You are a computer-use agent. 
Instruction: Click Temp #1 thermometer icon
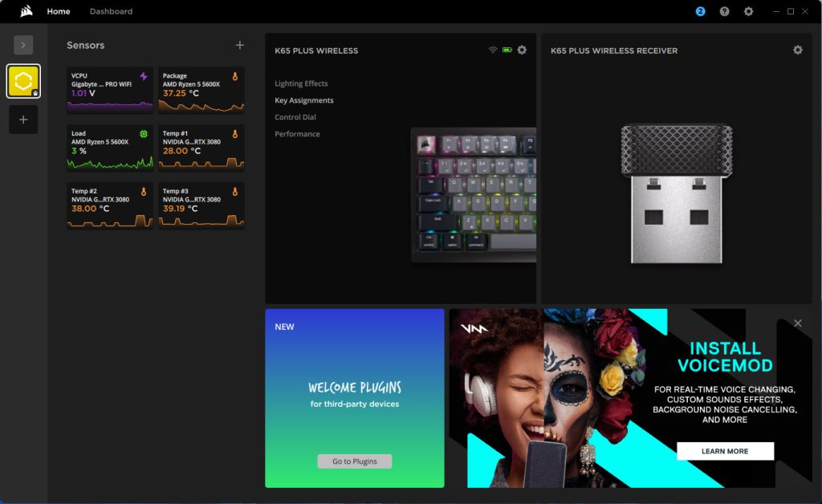coord(235,134)
